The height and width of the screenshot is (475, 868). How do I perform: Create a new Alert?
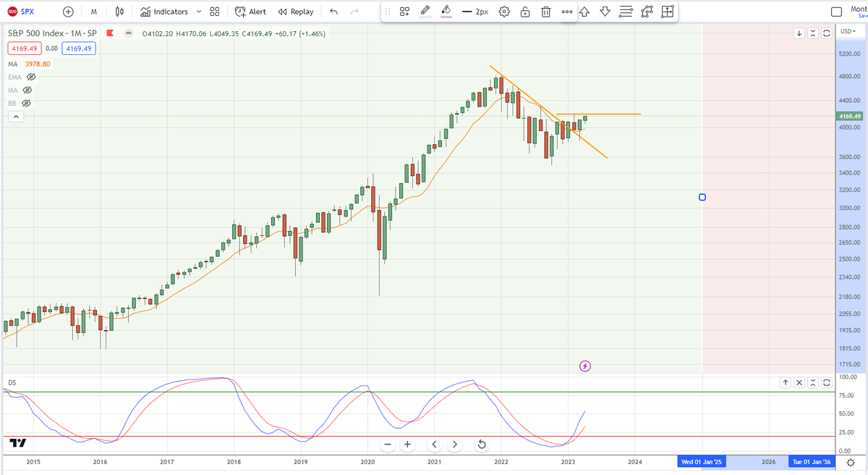(x=251, y=12)
